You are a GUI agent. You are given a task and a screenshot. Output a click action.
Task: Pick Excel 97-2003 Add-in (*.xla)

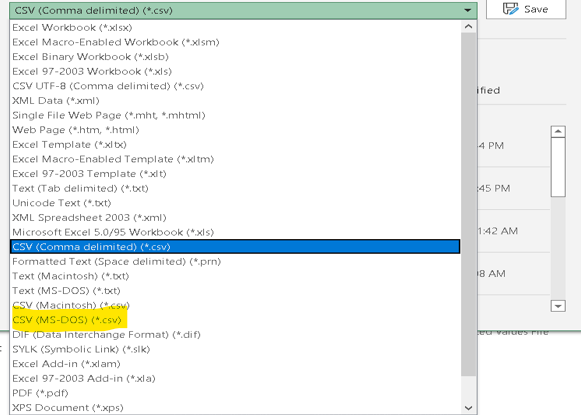pos(235,379)
